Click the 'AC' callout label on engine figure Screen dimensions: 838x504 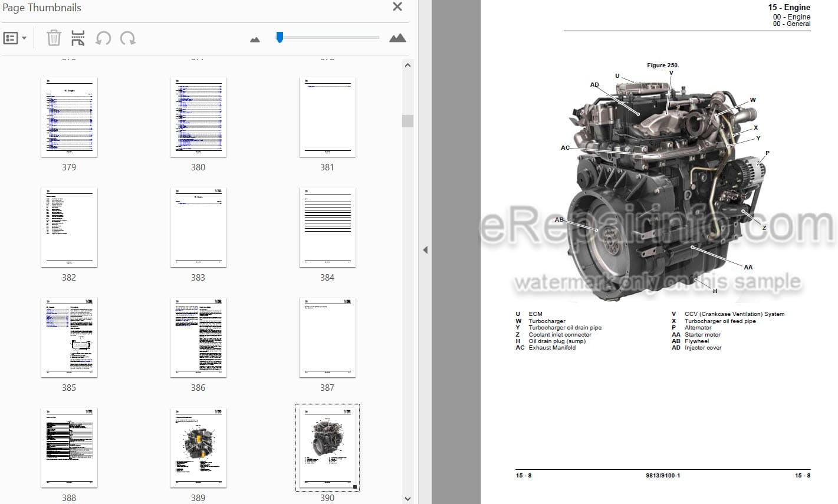coord(565,147)
